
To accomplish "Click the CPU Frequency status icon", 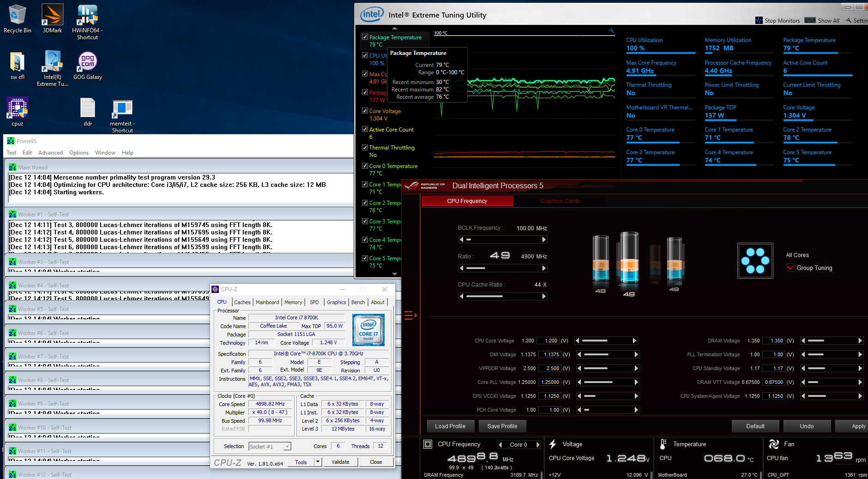I will [x=428, y=444].
